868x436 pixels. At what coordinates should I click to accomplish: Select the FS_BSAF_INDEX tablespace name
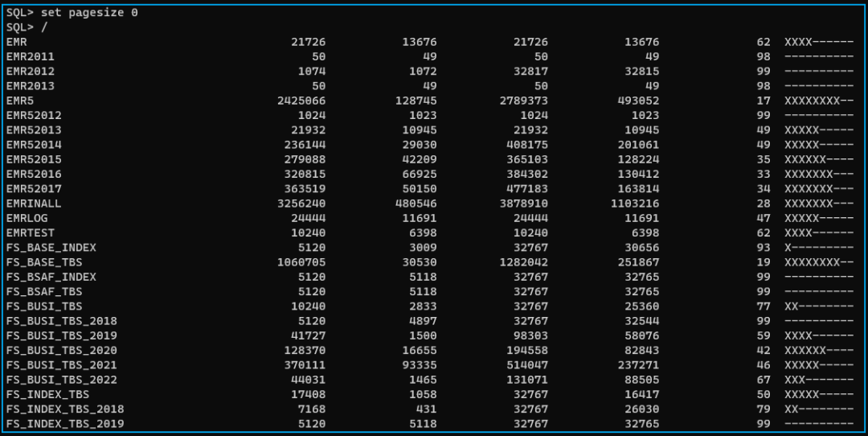point(51,277)
